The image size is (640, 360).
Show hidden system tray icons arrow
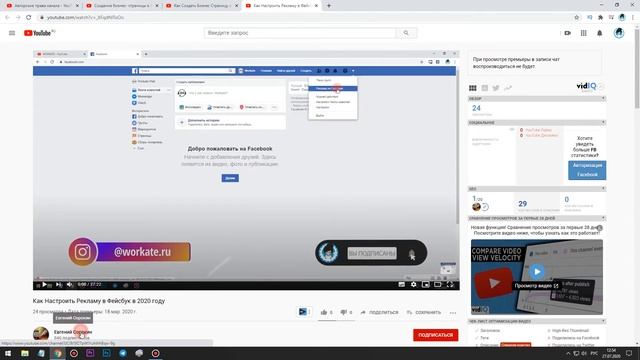pyautogui.click(x=568, y=353)
